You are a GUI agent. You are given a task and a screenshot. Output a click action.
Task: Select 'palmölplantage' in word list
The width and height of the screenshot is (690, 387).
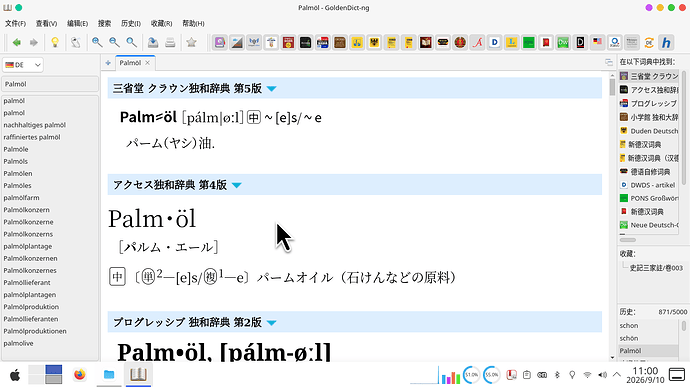(50, 246)
